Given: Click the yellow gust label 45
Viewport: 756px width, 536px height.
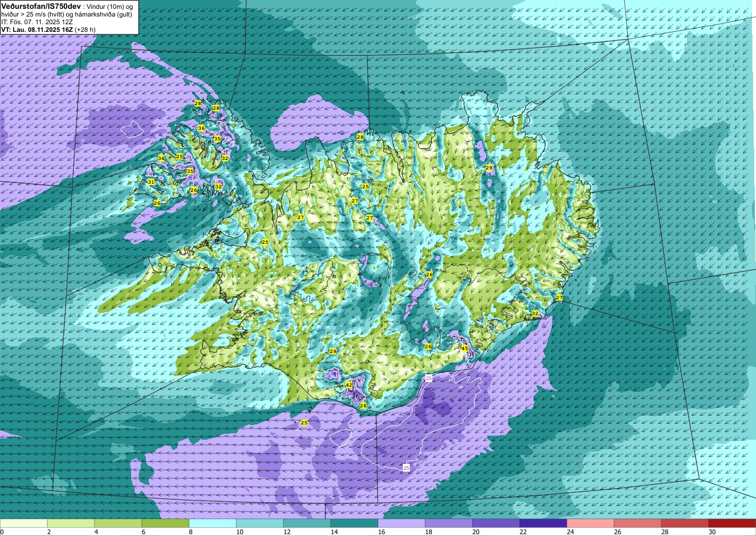Looking at the screenshot, I should coord(464,349).
